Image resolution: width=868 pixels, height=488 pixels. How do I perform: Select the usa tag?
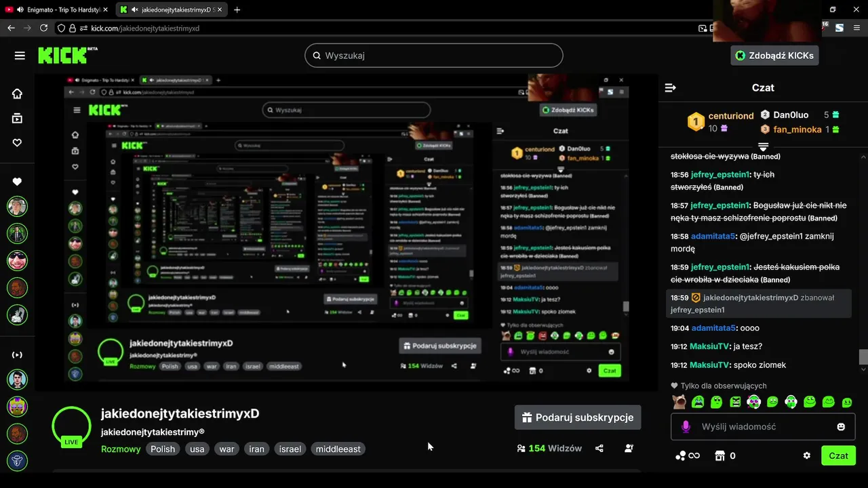coord(197,449)
